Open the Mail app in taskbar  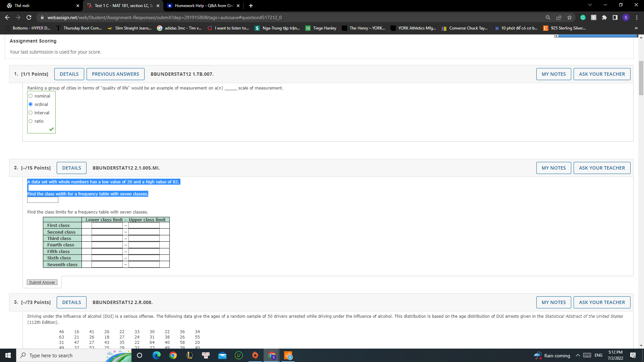pyautogui.click(x=222, y=355)
